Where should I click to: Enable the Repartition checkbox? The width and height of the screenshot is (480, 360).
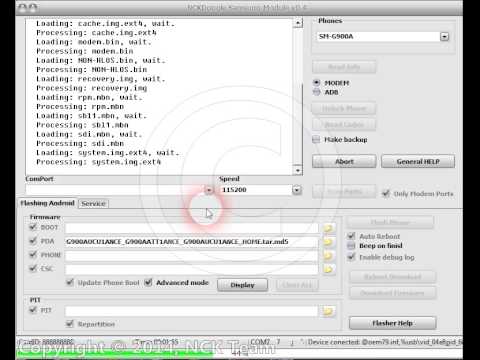(70, 324)
